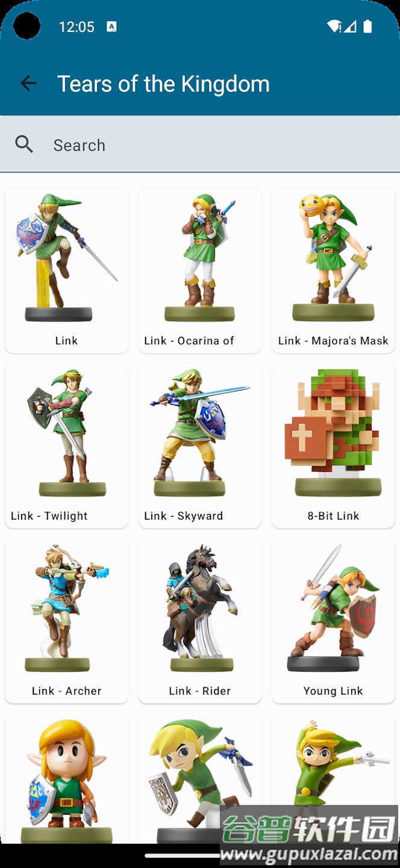The image size is (400, 868).
Task: Open the Link - Majora's Mask card
Action: tap(333, 271)
